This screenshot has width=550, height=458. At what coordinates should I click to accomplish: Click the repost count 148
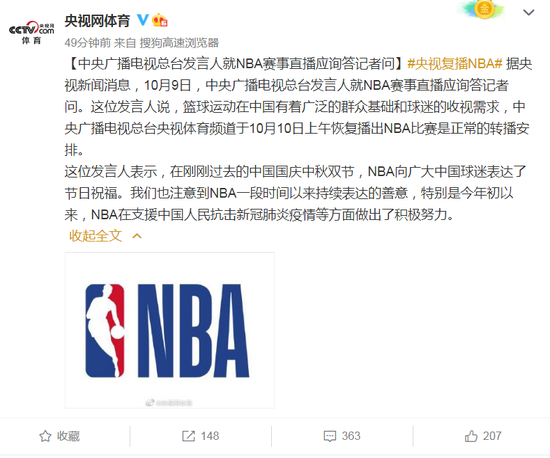pyautogui.click(x=210, y=436)
